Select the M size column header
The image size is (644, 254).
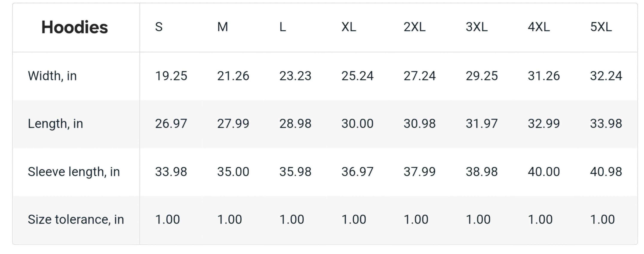coord(222,27)
